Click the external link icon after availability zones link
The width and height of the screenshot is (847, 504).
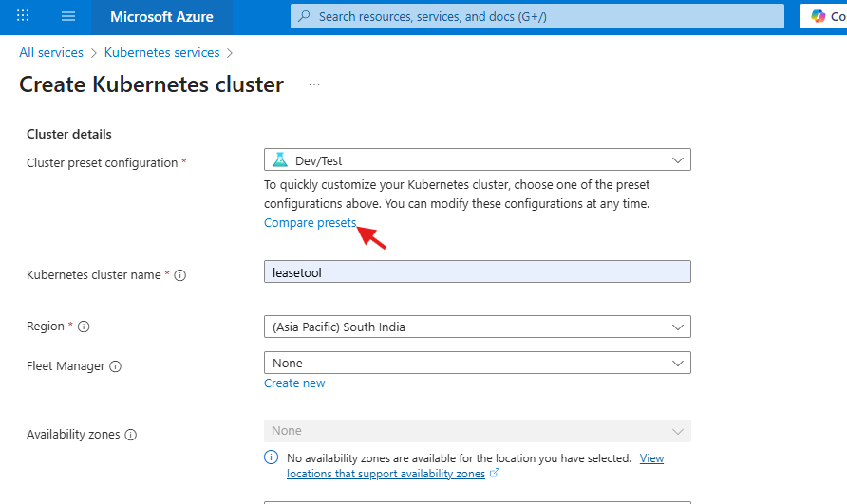(x=495, y=474)
